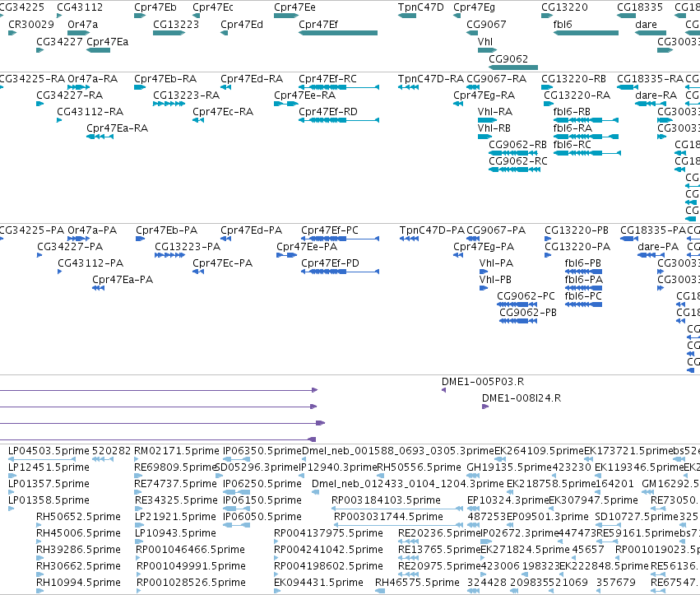Click protein Cpr47Ef-PC

(330, 230)
